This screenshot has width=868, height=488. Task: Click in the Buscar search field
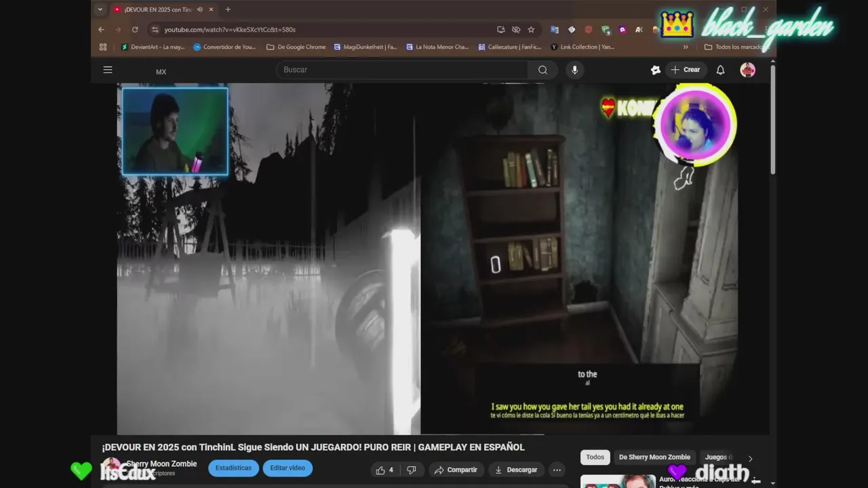[401, 70]
